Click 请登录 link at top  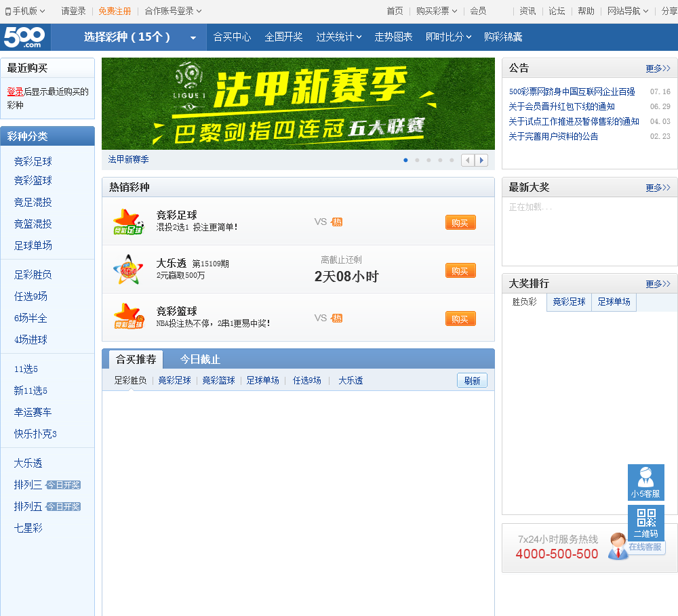(x=73, y=12)
